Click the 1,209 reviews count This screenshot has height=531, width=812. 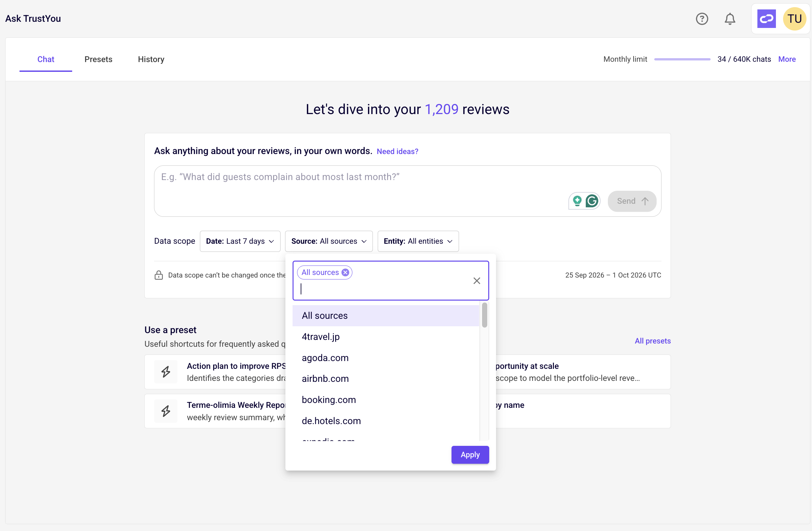[x=441, y=110]
